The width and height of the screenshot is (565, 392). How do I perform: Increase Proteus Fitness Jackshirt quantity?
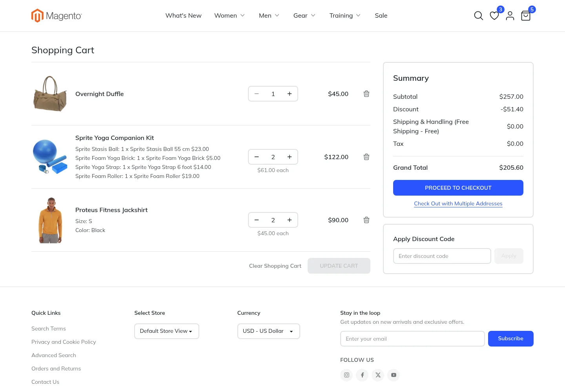(x=290, y=220)
